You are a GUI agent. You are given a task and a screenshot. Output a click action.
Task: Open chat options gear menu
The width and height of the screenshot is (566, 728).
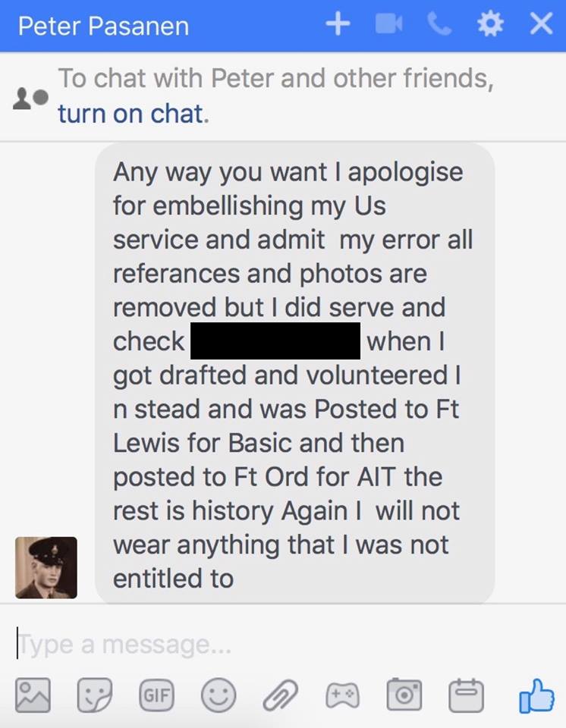tap(490, 25)
